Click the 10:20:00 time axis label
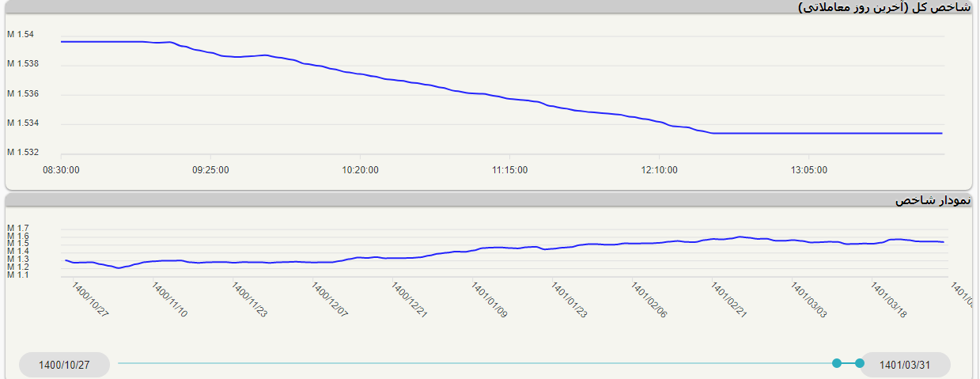Viewport: 980px width, 379px height. [x=360, y=169]
